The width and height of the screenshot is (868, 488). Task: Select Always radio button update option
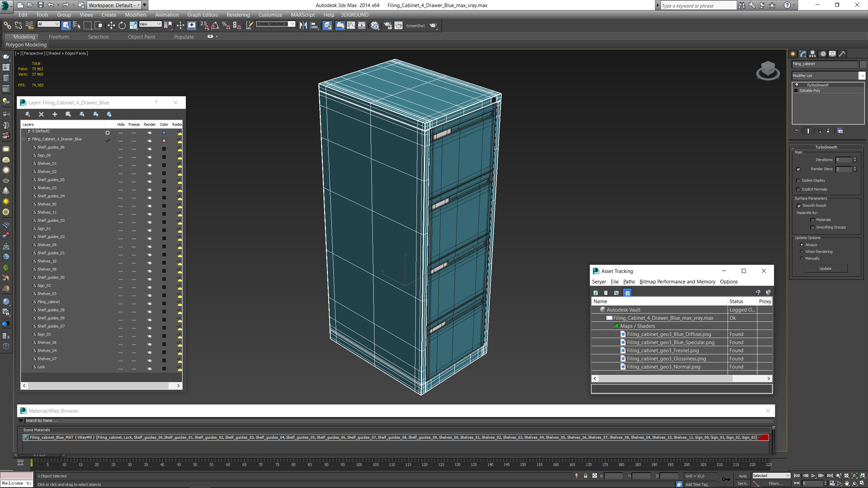(x=802, y=244)
